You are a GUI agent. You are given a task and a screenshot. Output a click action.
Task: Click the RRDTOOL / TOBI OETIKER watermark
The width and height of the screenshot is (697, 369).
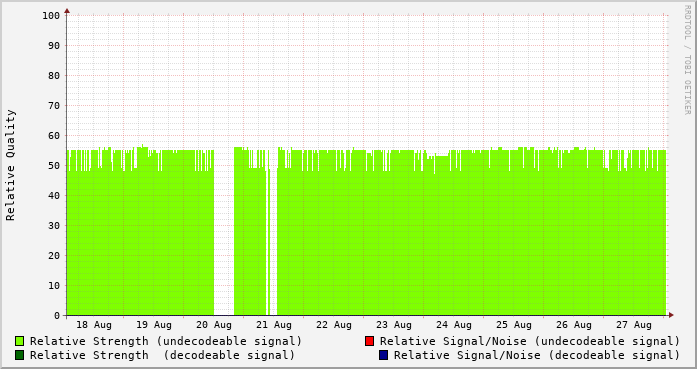pyautogui.click(x=687, y=60)
